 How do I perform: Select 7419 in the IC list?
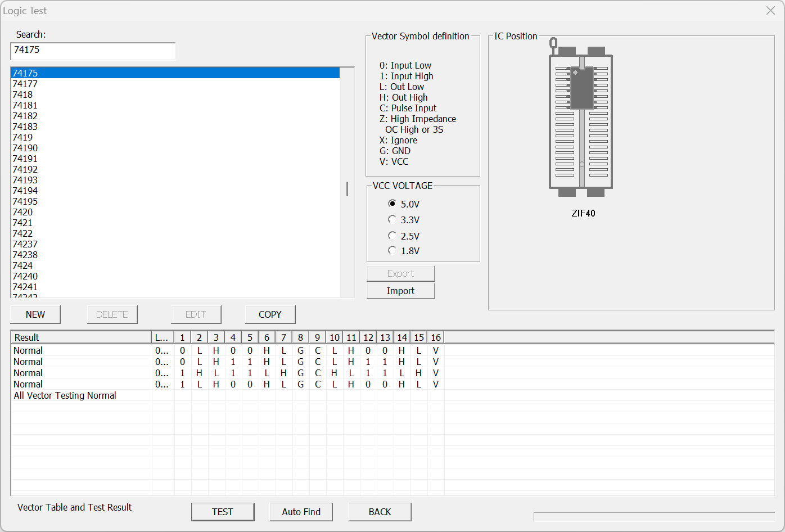coord(175,137)
